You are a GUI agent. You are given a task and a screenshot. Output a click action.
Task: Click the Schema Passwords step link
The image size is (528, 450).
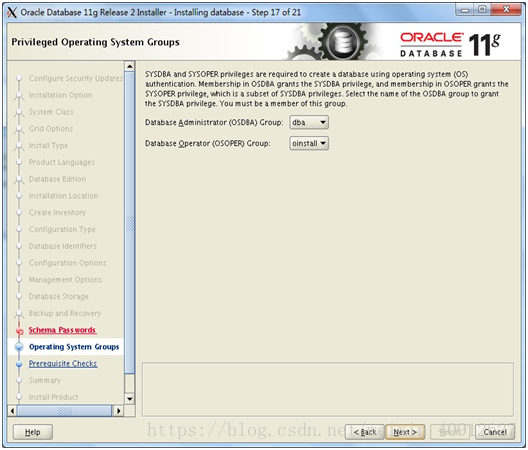coord(62,330)
